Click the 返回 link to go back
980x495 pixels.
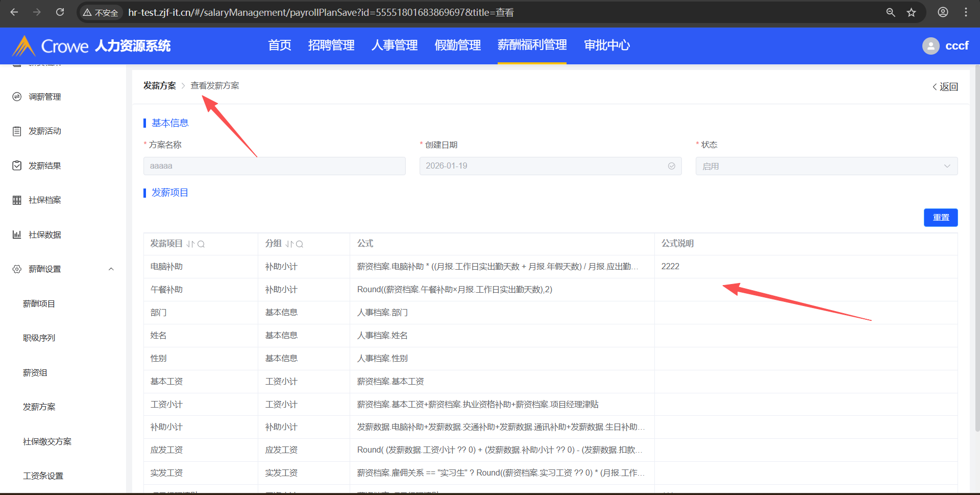pos(945,87)
